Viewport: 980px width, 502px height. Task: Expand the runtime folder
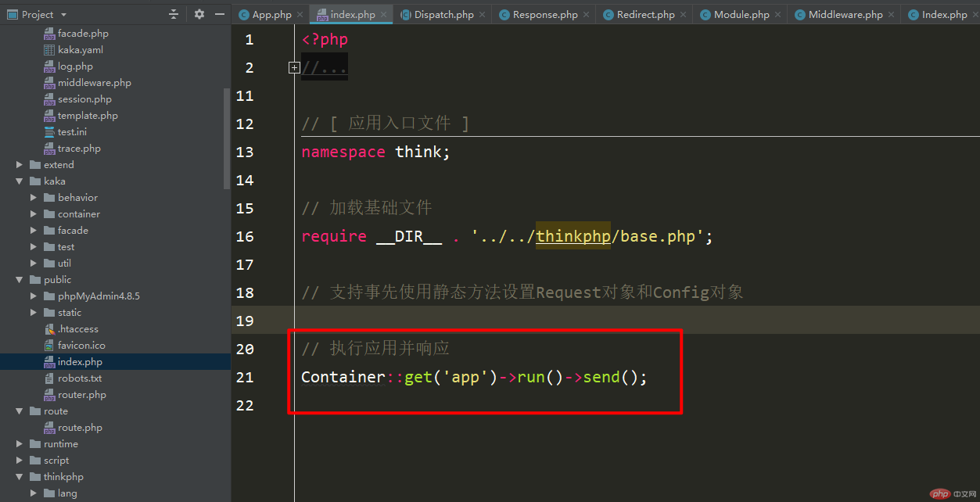(20, 444)
